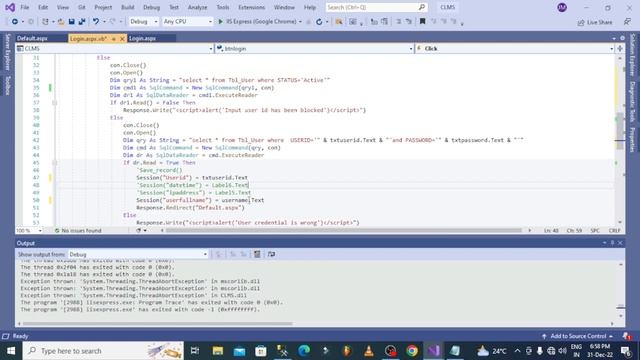Collapse the If dr1.Read code block
This screenshot has height=360, width=640.
pos(54,102)
